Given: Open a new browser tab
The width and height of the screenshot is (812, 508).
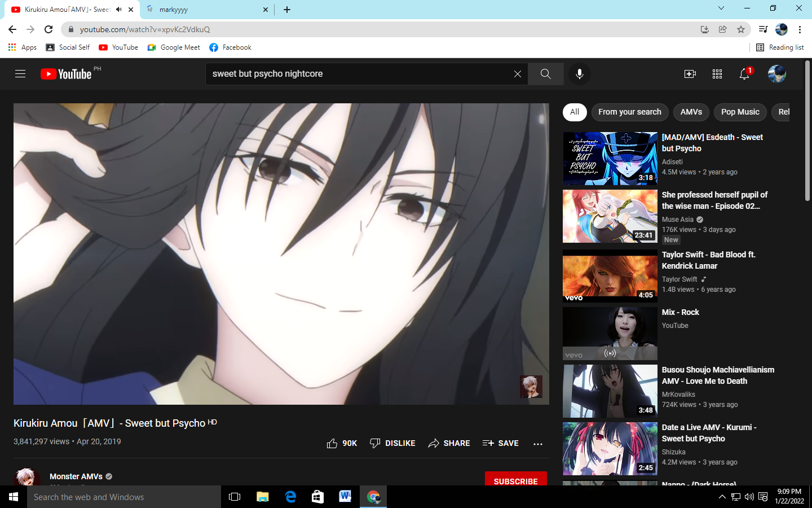Looking at the screenshot, I should pyautogui.click(x=287, y=10).
